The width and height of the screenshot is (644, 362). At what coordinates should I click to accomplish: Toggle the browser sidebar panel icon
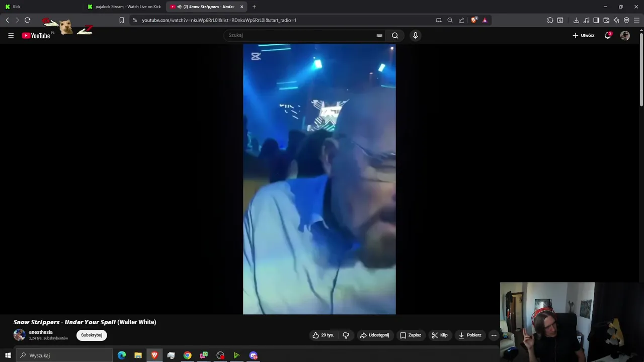(x=596, y=20)
